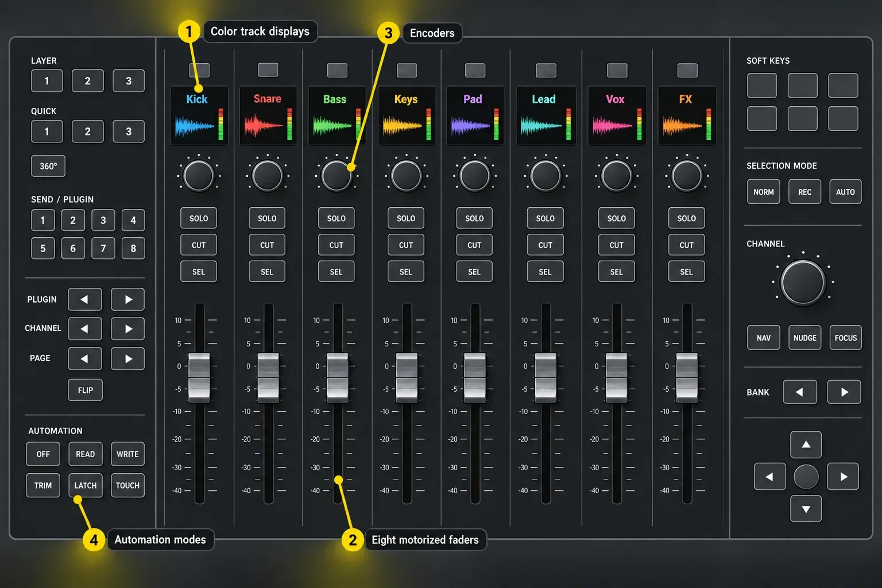Enable LATCH automation mode
This screenshot has width=882, height=588.
86,485
